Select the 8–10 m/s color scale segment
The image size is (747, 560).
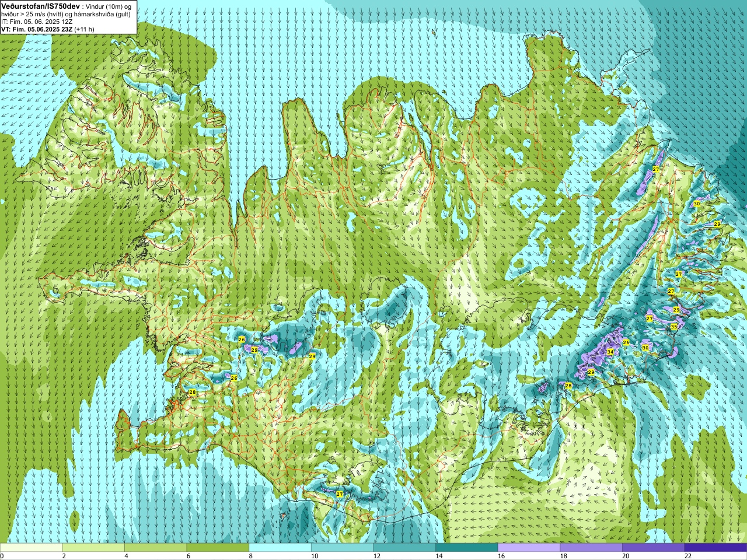tap(280, 548)
